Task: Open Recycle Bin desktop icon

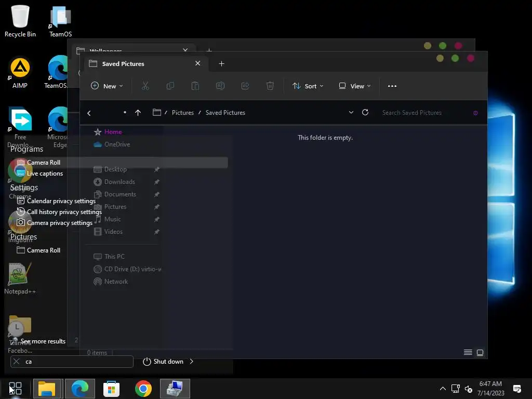Action: coord(20,21)
